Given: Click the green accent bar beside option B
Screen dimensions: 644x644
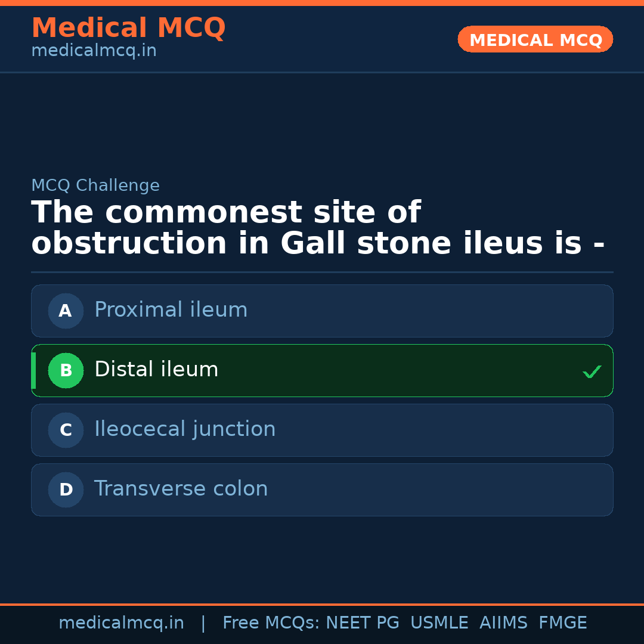Looking at the screenshot, I should point(33,370).
